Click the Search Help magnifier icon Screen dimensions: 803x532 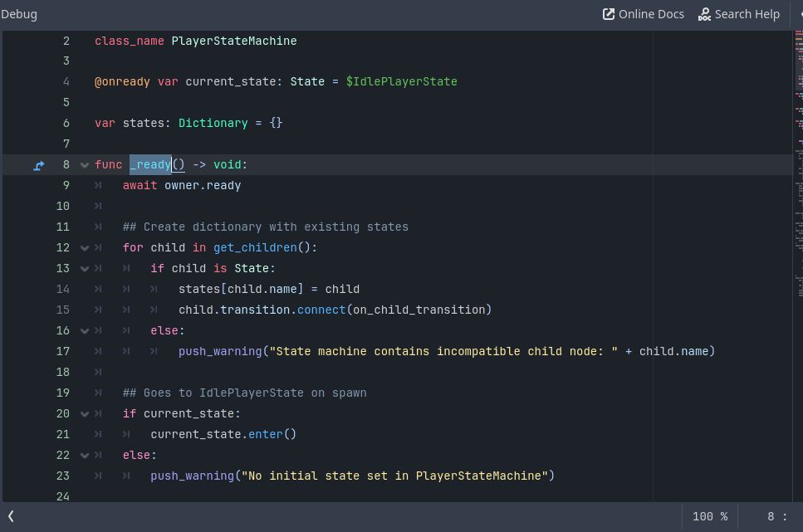[704, 14]
